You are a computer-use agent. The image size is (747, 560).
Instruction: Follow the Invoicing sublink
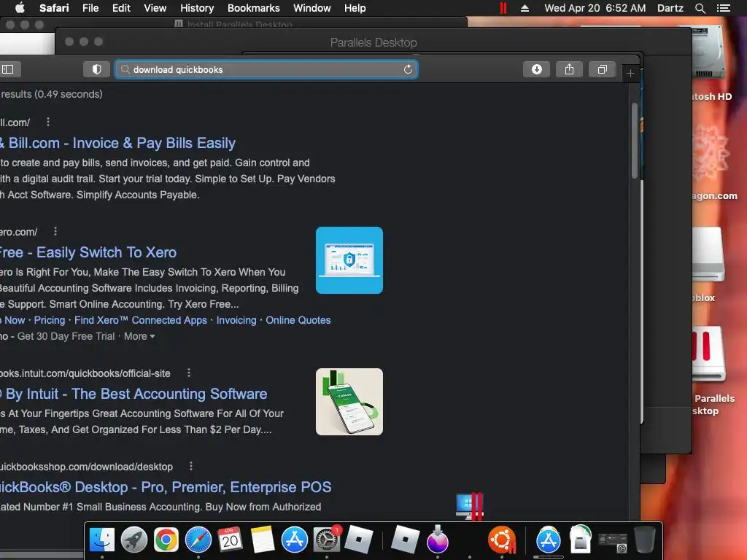coord(236,320)
